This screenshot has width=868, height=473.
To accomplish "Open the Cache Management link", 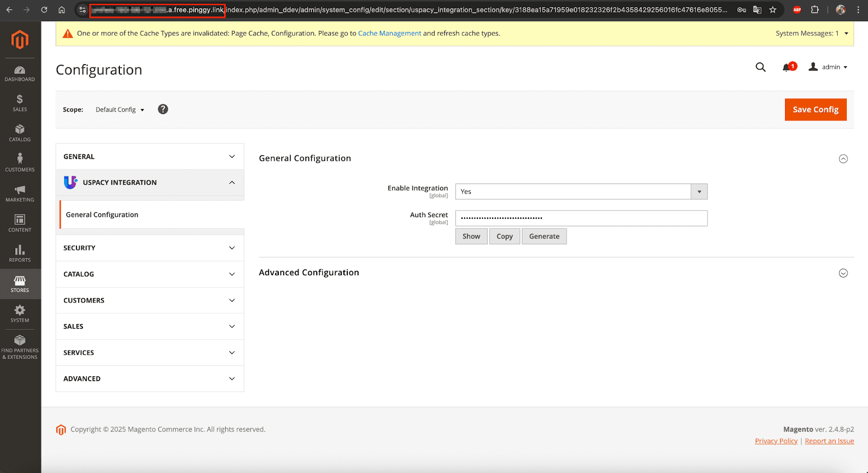I will tap(389, 33).
